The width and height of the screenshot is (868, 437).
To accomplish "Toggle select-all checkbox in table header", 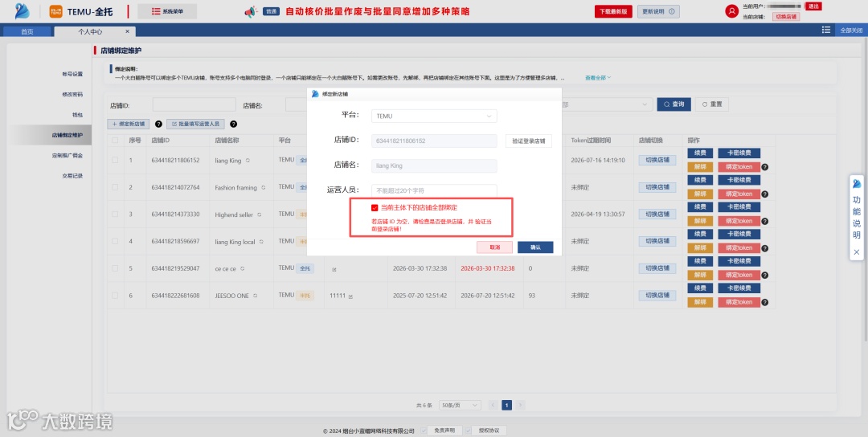I will (x=115, y=141).
